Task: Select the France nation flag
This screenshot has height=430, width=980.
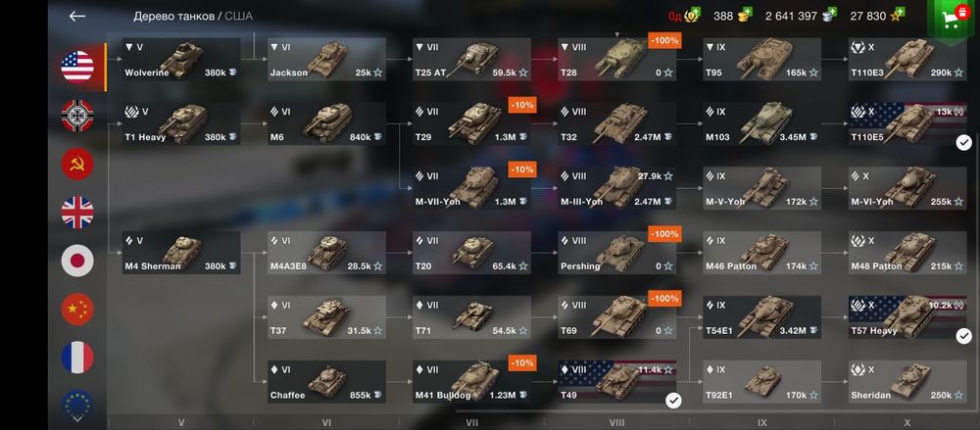Action: point(77,358)
